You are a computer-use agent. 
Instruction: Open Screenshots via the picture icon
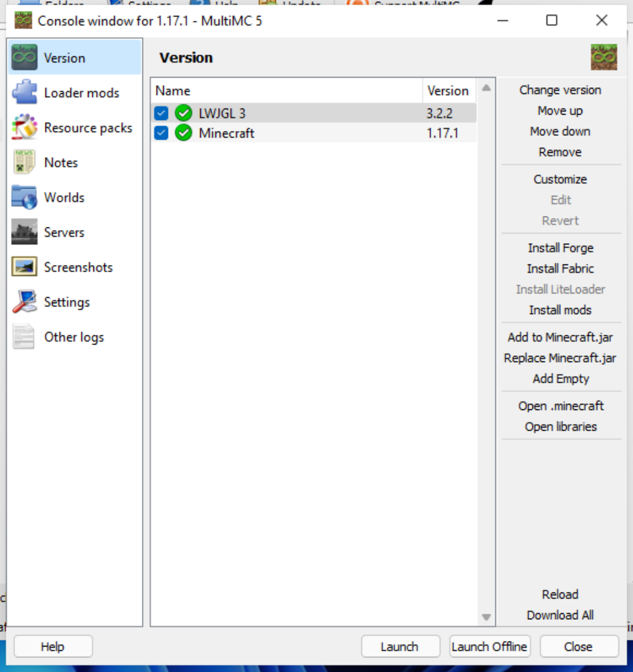pos(24,267)
